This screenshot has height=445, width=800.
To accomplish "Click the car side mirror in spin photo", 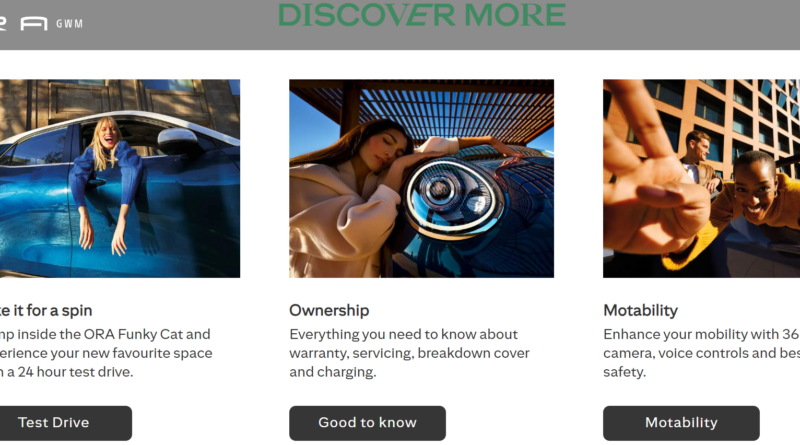I will (178, 140).
